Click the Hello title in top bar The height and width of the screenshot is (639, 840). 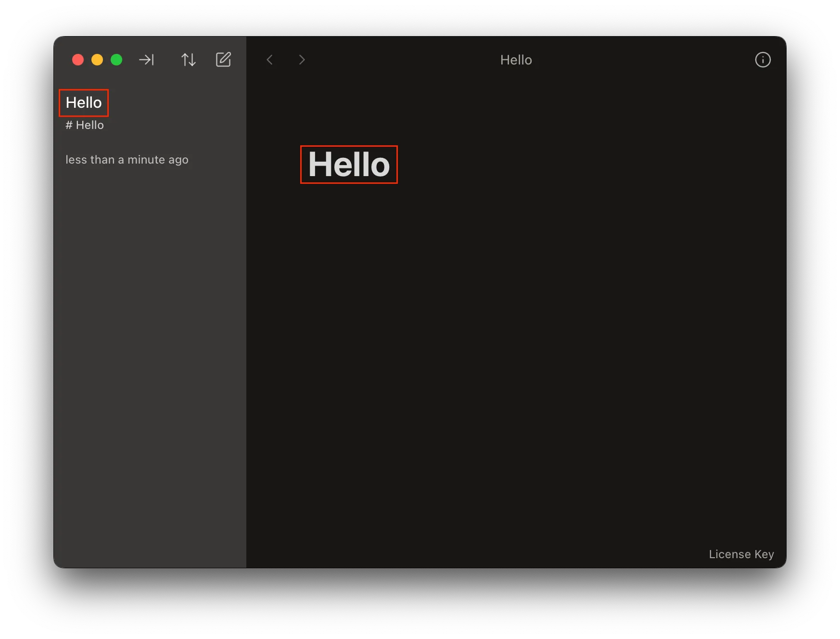[x=516, y=60]
